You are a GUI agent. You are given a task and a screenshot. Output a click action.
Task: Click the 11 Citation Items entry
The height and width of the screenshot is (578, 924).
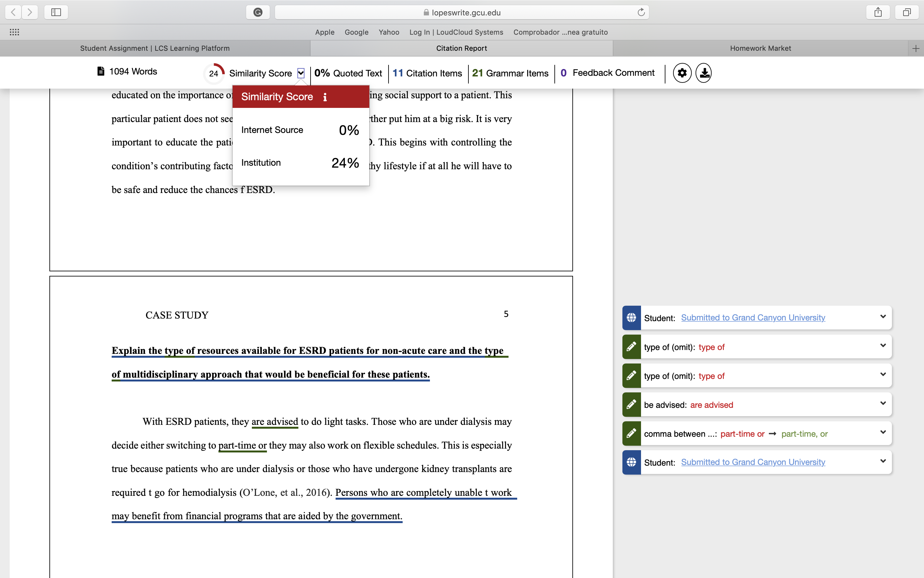[x=427, y=73]
